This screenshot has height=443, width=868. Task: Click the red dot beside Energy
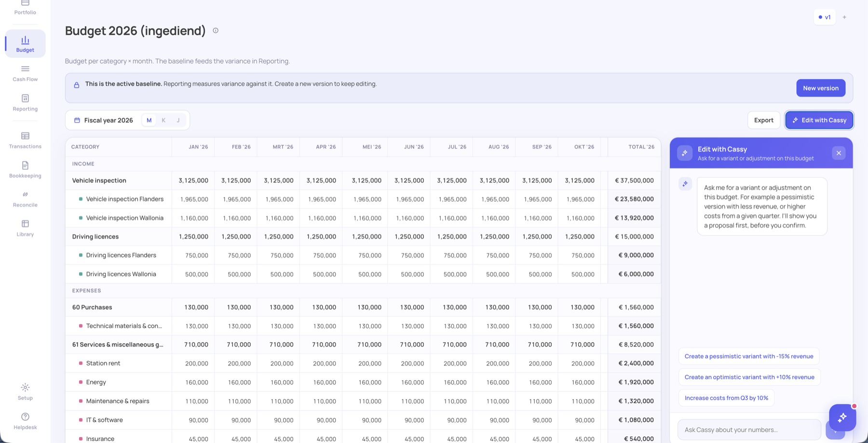point(81,382)
